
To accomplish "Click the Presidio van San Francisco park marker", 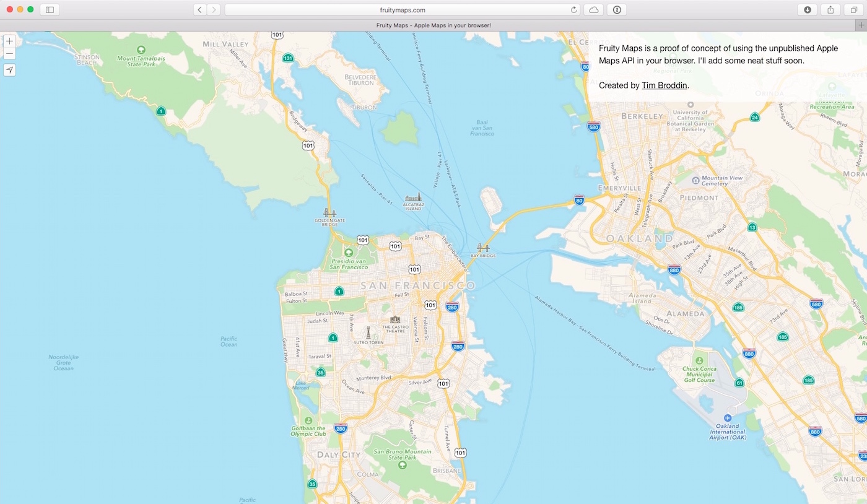I will tap(348, 253).
